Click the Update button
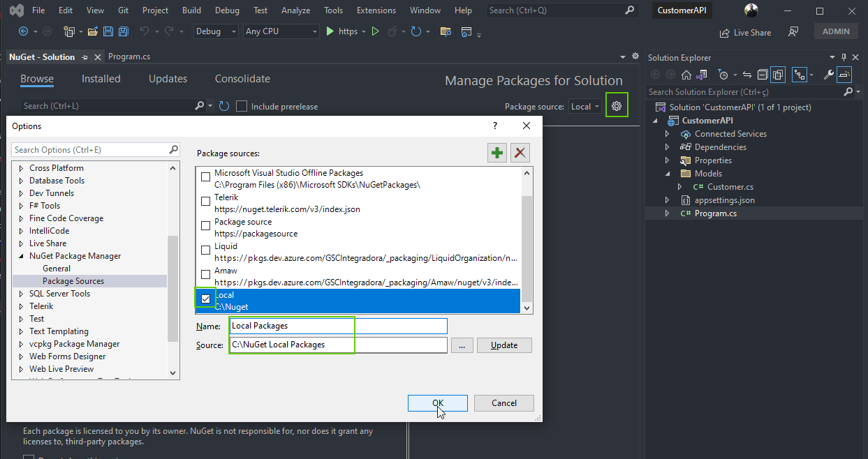The image size is (868, 459). click(x=504, y=345)
